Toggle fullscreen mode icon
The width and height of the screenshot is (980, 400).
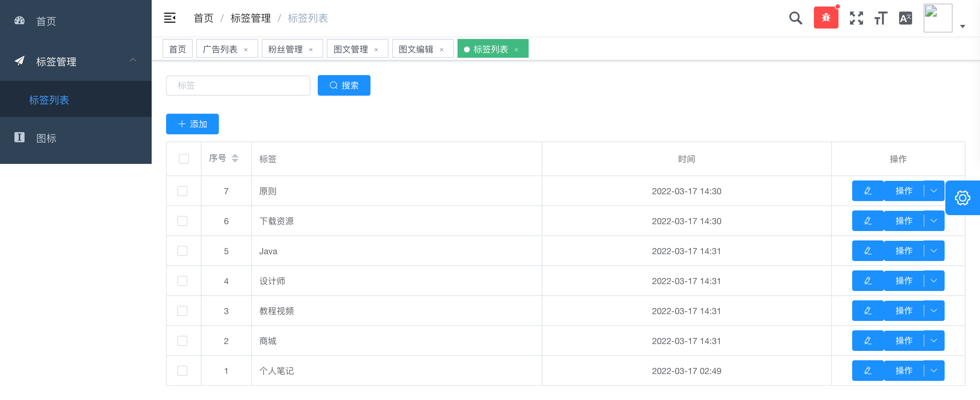point(856,18)
